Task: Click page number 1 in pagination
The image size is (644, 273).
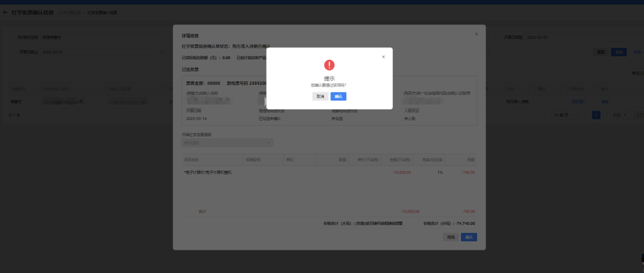Action: (x=596, y=115)
